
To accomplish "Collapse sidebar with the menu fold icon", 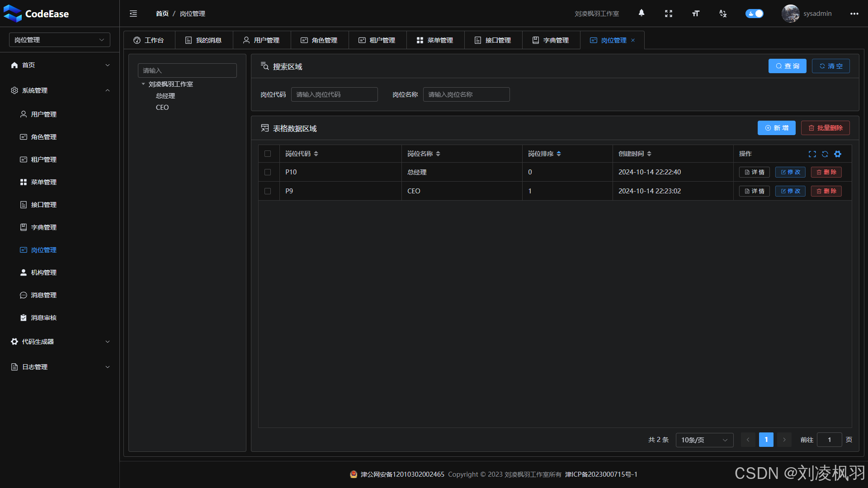I will click(x=133, y=14).
